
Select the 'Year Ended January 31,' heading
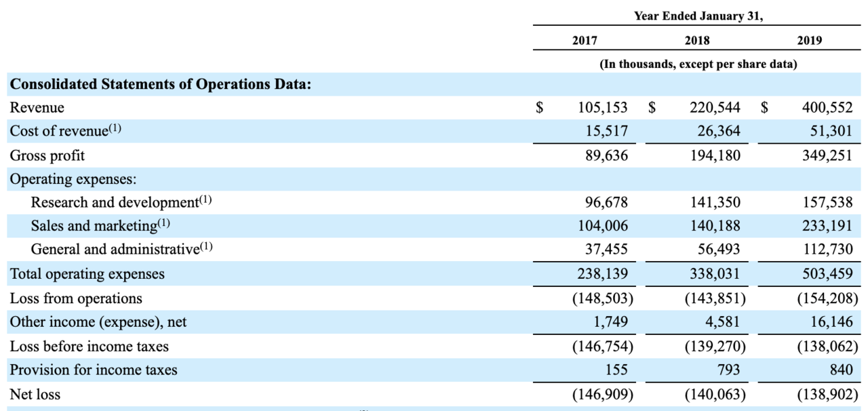click(698, 16)
